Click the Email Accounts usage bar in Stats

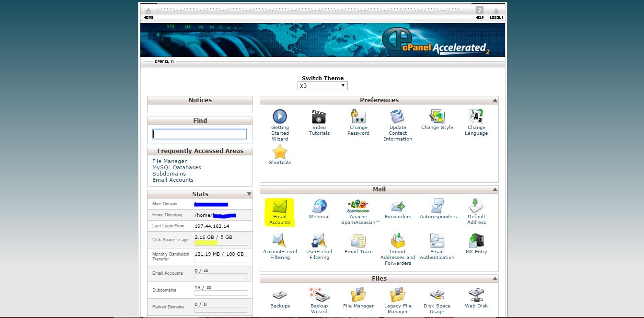(x=221, y=276)
